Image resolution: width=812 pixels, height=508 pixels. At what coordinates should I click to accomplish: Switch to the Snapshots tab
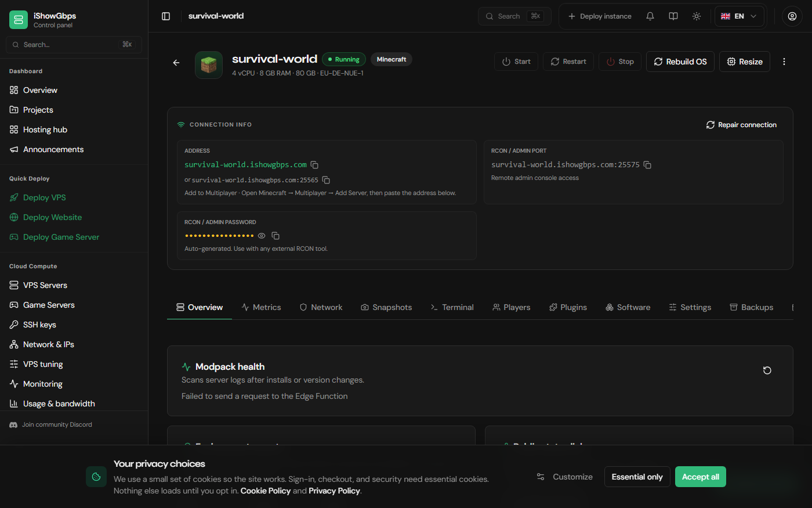(x=386, y=307)
